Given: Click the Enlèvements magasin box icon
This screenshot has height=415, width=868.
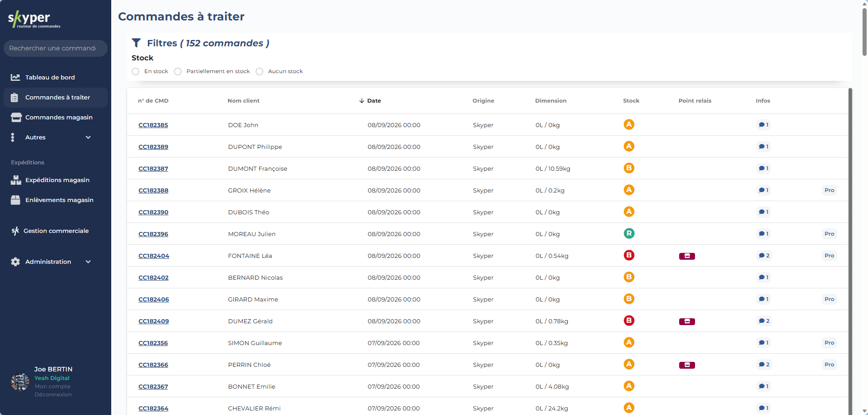Looking at the screenshot, I should click(15, 200).
